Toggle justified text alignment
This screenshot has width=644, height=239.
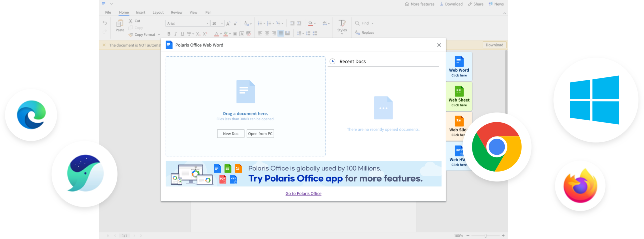281,33
